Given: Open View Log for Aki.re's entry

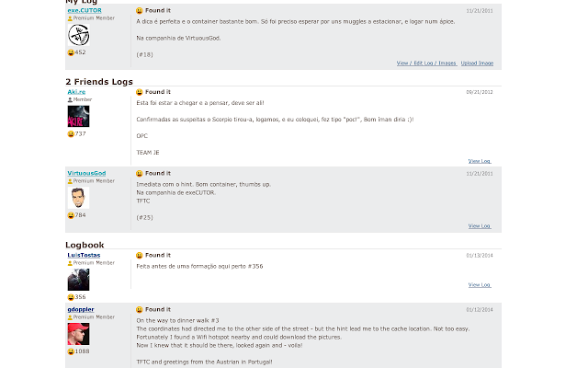Looking at the screenshot, I should point(479,161).
